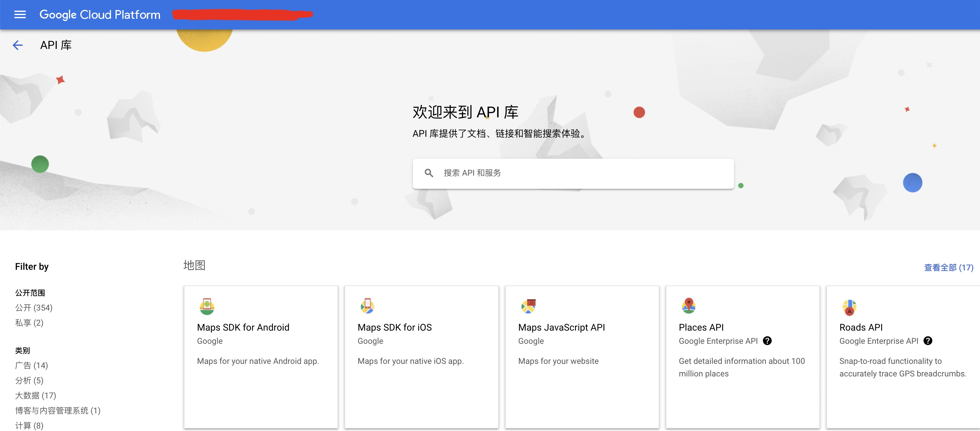Click the help icon next to Places API

[x=768, y=341]
